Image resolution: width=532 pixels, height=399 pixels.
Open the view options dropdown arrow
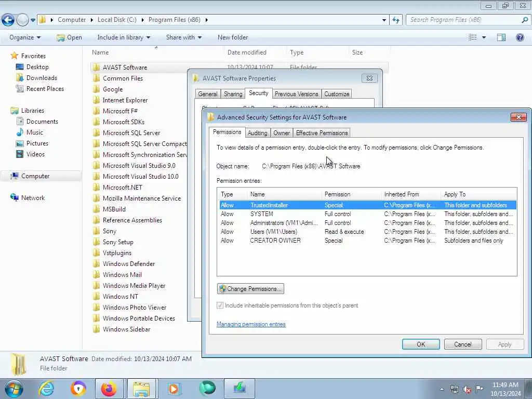pyautogui.click(x=484, y=37)
